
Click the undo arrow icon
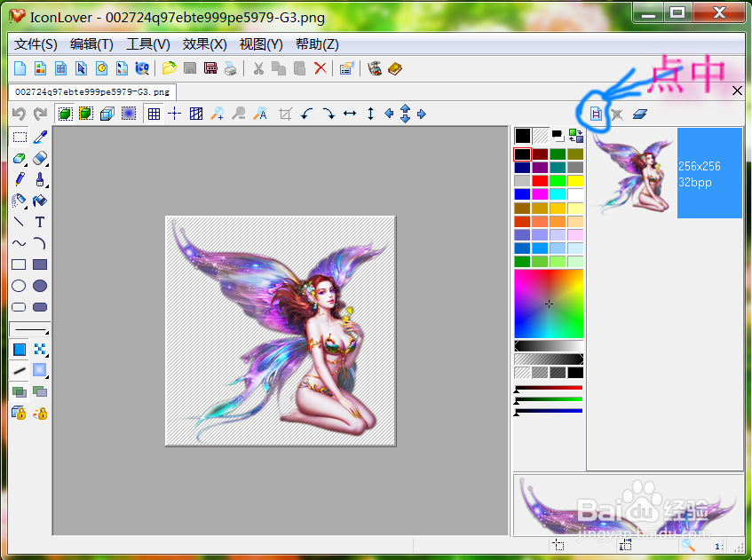coord(19,114)
